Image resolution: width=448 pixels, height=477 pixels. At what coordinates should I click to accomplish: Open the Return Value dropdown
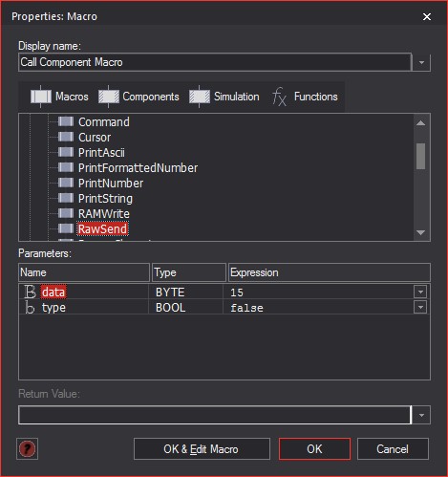click(x=421, y=415)
